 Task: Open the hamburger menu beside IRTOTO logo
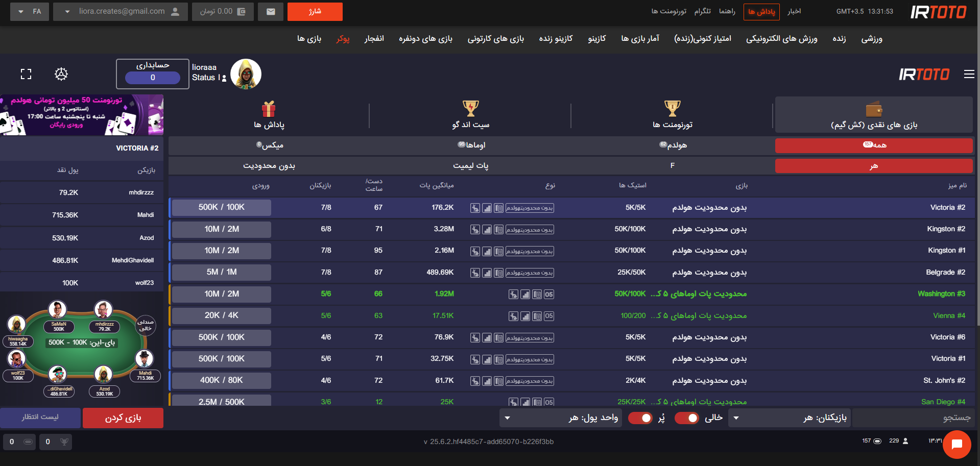[x=969, y=75]
